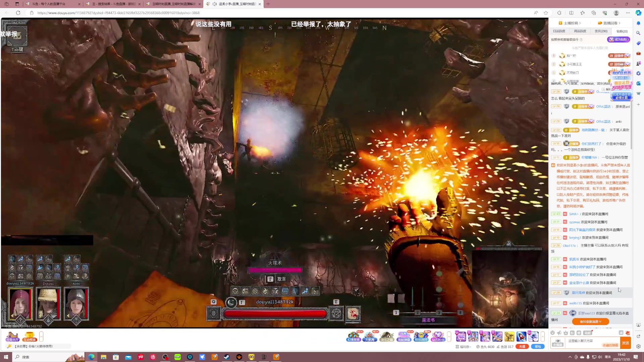Click 充值 recharge button

point(522,347)
